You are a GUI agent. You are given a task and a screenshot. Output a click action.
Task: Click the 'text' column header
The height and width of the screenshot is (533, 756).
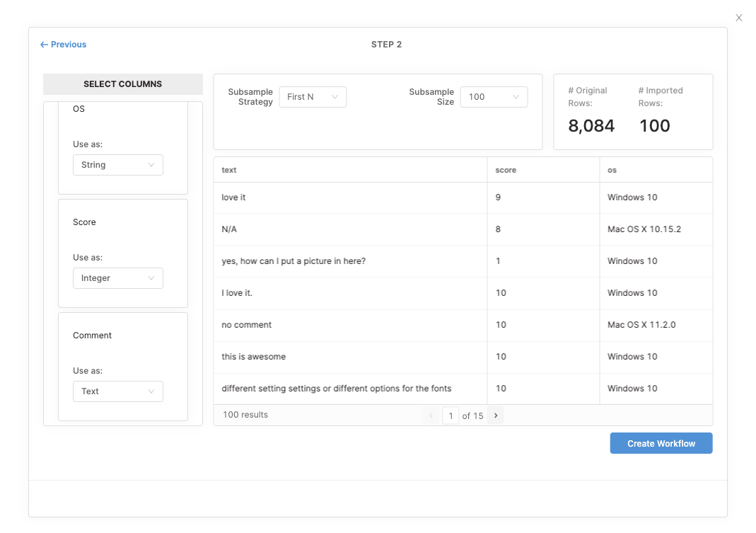(x=229, y=170)
